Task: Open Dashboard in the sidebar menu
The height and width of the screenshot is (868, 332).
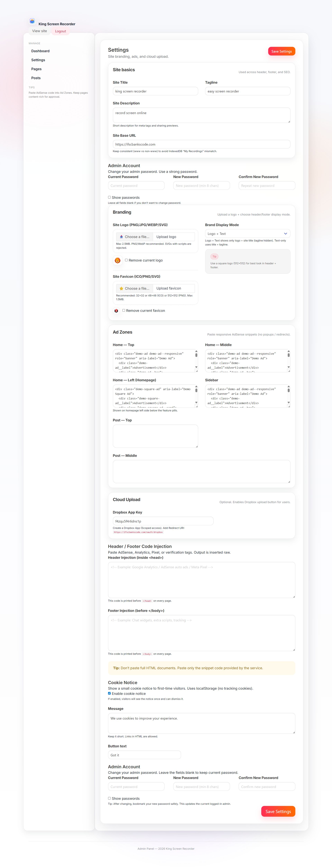Action: [x=40, y=51]
